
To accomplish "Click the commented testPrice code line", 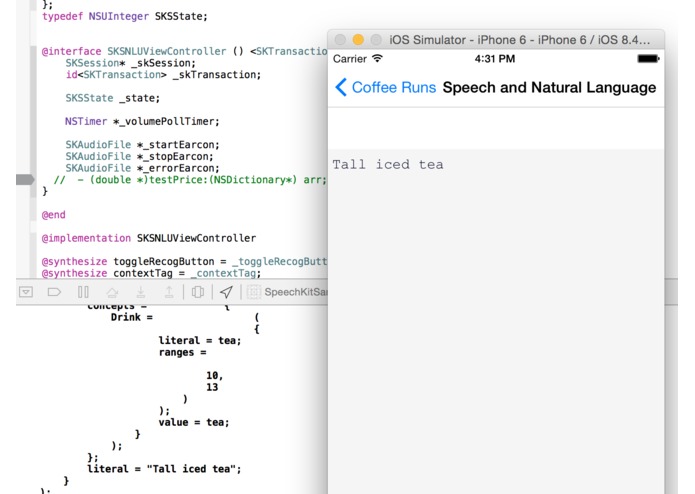I will pyautogui.click(x=190, y=180).
